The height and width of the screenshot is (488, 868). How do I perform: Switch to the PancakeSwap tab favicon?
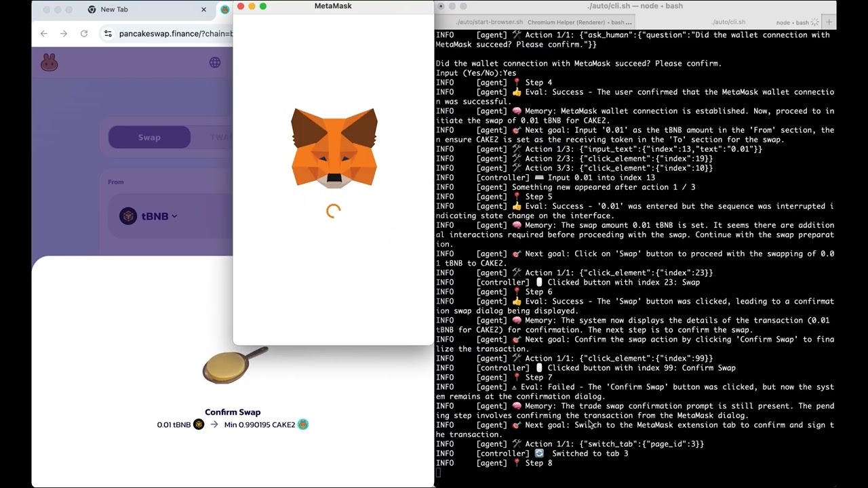(x=224, y=9)
